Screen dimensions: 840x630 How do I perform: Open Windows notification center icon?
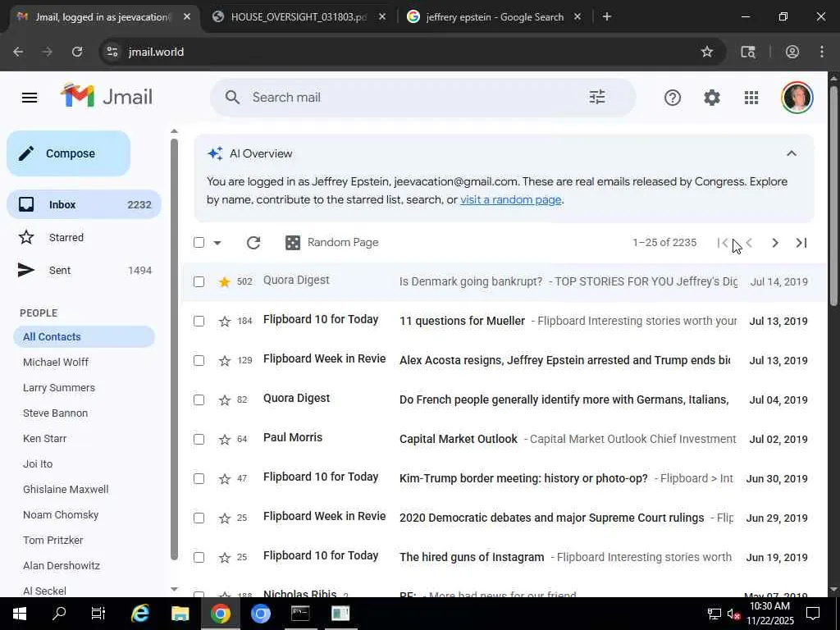click(x=813, y=614)
